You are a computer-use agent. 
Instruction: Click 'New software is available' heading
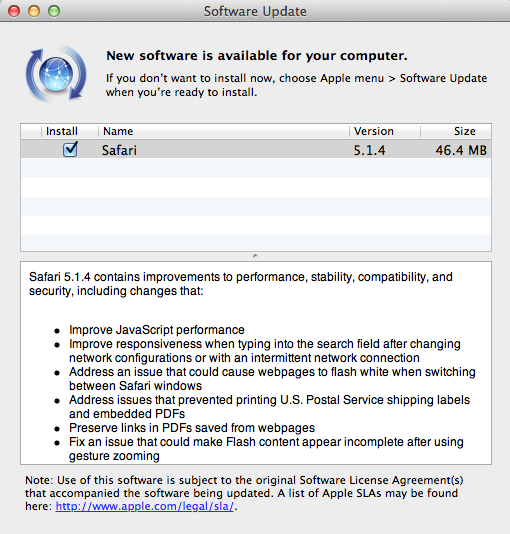[x=257, y=56]
